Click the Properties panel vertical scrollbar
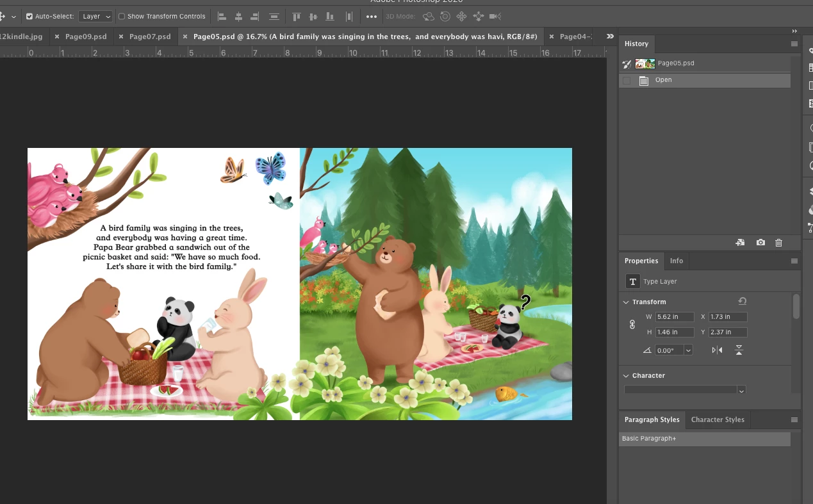The height and width of the screenshot is (504, 813). (796, 306)
